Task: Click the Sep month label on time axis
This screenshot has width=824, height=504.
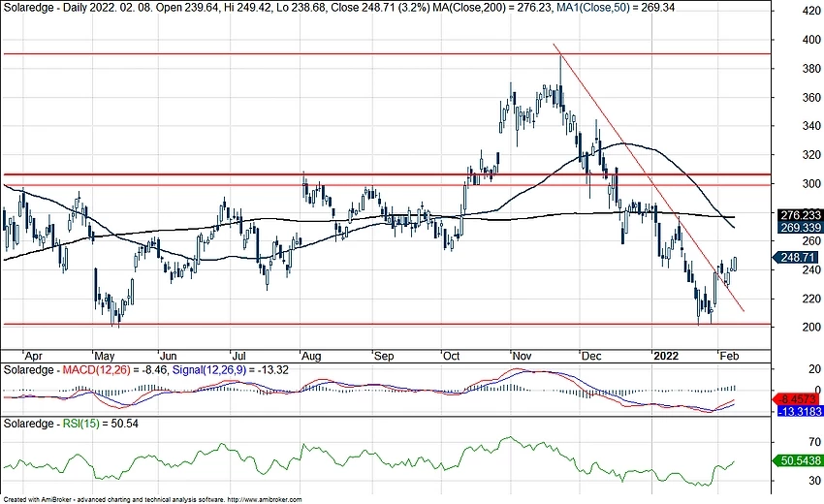Action: [384, 357]
